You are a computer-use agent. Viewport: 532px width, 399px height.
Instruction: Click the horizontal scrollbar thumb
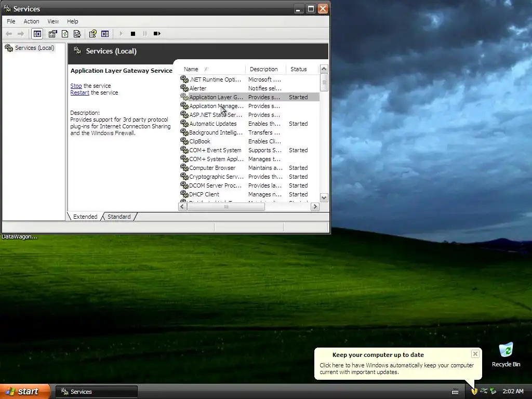click(x=226, y=207)
